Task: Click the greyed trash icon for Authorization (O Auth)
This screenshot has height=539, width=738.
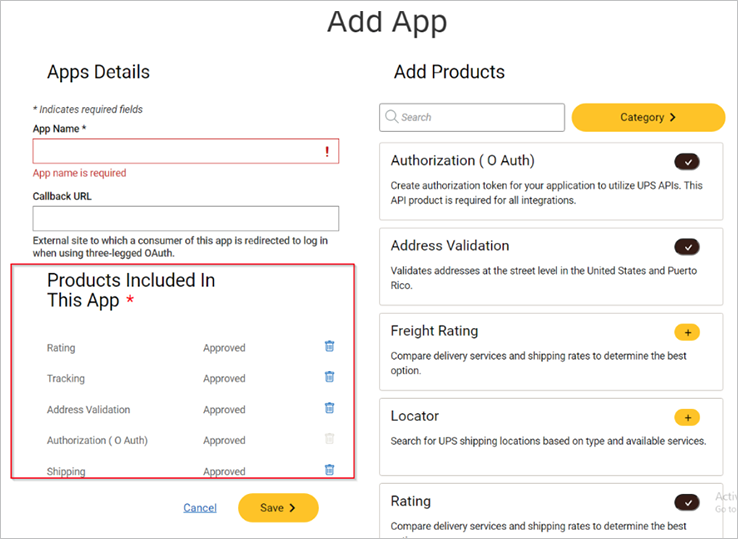Action: [329, 439]
